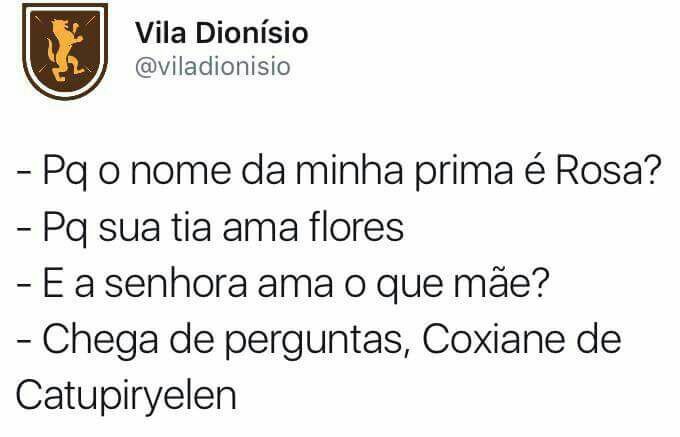Click the word 'perguntas,' in the tweet

point(317,341)
